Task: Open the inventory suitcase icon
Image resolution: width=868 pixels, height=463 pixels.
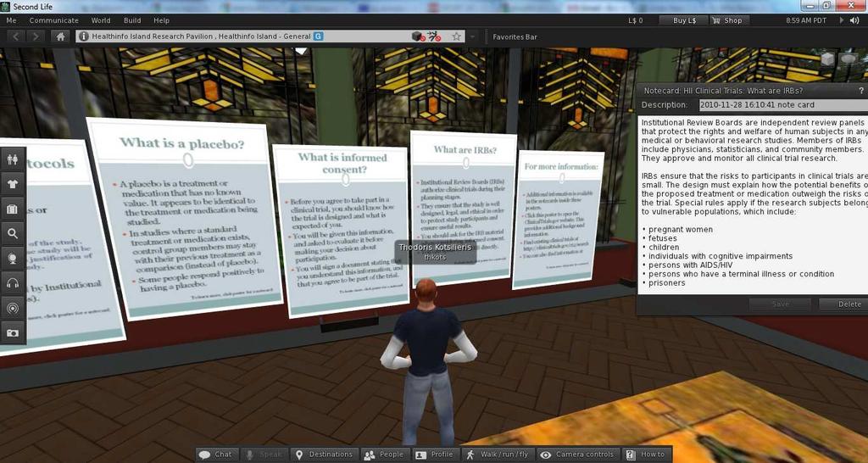Action: tap(13, 209)
